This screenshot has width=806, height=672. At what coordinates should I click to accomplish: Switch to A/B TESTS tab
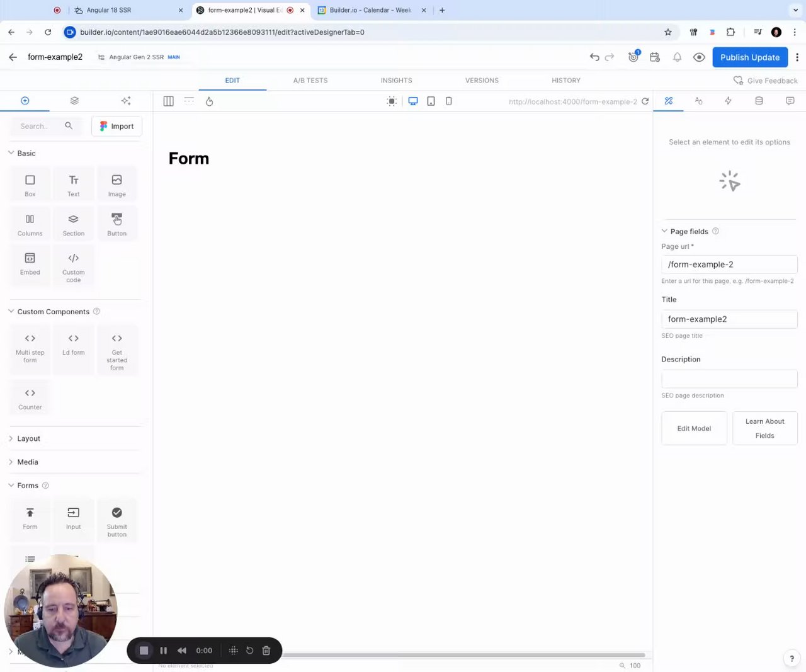pos(310,81)
